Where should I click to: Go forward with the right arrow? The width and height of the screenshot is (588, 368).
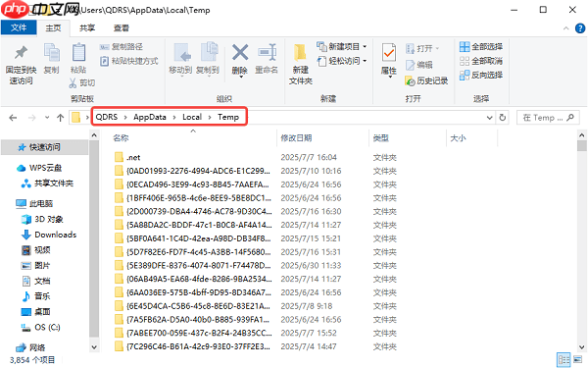(x=32, y=118)
